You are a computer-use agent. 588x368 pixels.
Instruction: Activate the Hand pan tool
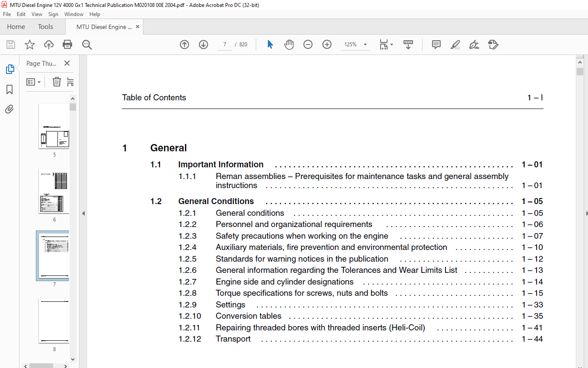pos(289,45)
